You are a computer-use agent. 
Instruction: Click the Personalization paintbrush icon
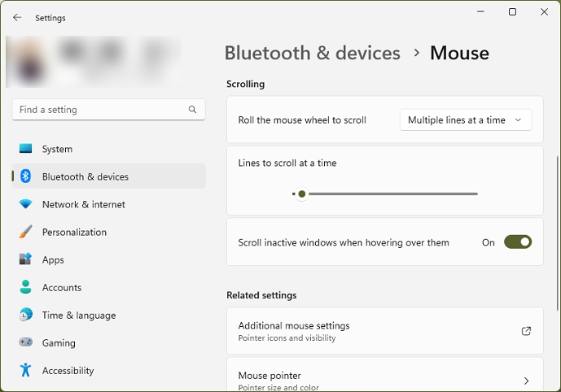coord(25,232)
